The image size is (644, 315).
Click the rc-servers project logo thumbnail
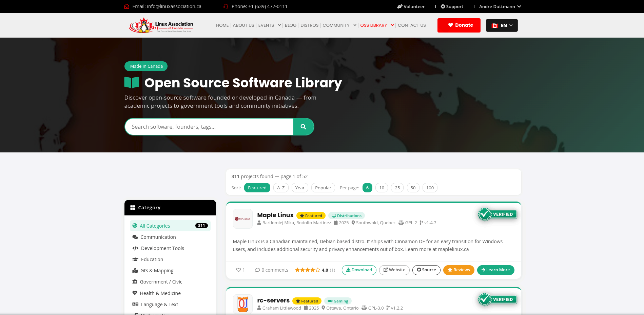click(x=243, y=304)
